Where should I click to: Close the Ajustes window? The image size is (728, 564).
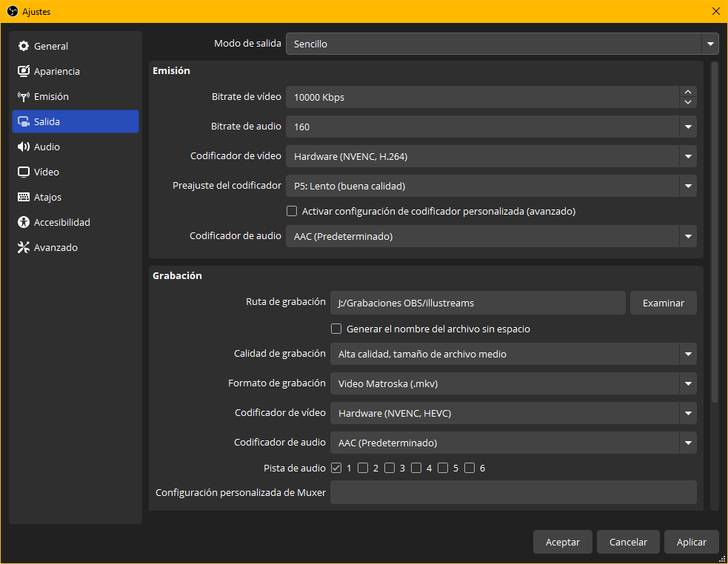716,11
